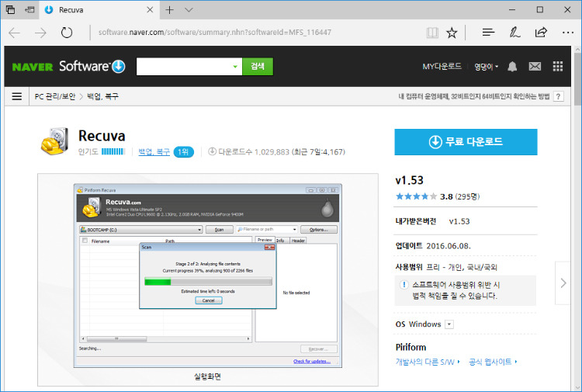The height and width of the screenshot is (392, 582).
Task: Open the hamburger category menu
Action: [17, 96]
